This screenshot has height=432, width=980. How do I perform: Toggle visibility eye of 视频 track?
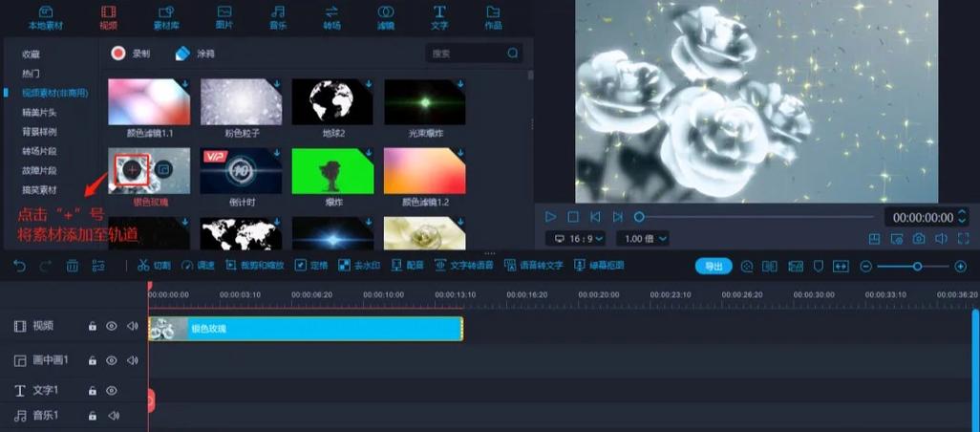pyautogui.click(x=112, y=326)
